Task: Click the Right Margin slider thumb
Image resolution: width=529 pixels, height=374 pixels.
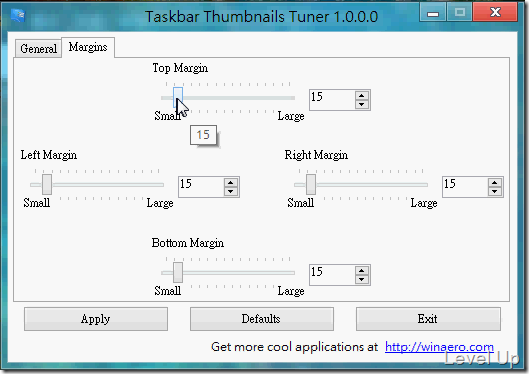Action: tap(311, 184)
